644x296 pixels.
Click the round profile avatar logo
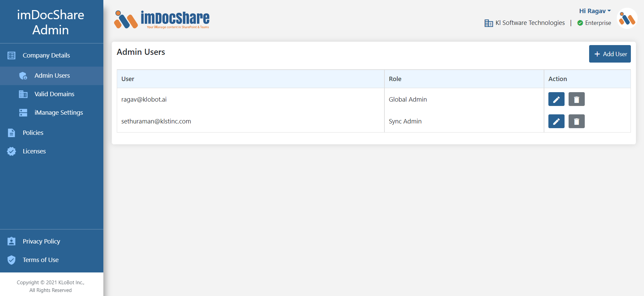pos(627,18)
